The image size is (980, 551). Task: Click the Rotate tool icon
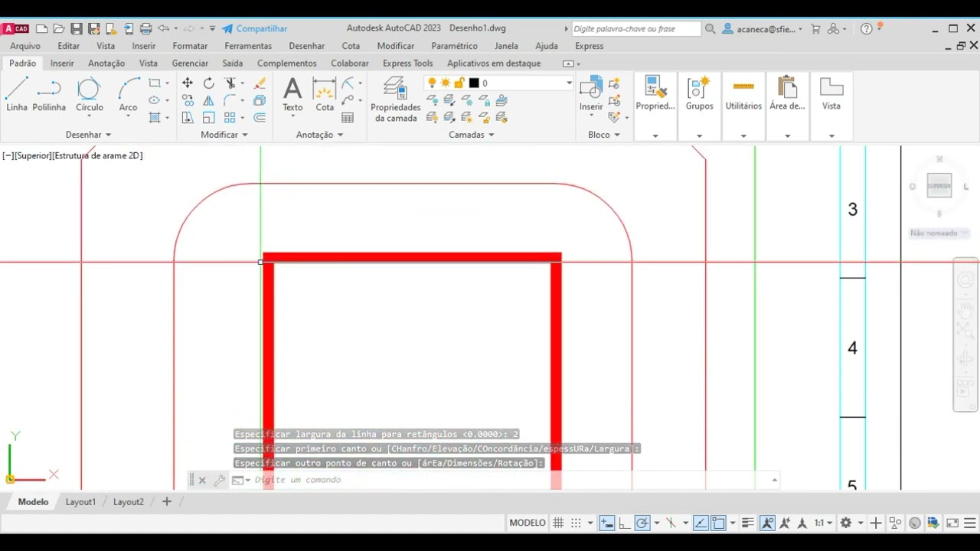(x=209, y=83)
